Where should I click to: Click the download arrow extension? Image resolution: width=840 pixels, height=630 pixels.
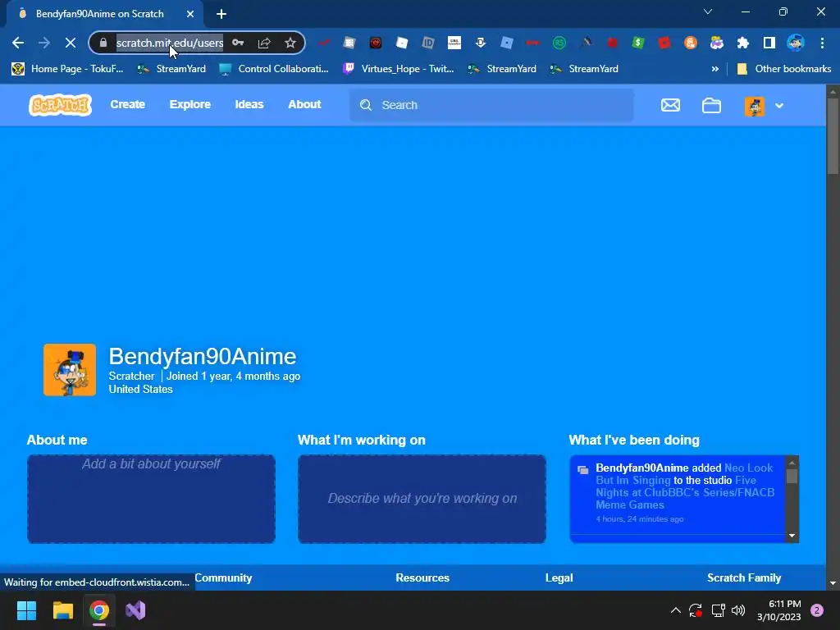click(x=481, y=43)
